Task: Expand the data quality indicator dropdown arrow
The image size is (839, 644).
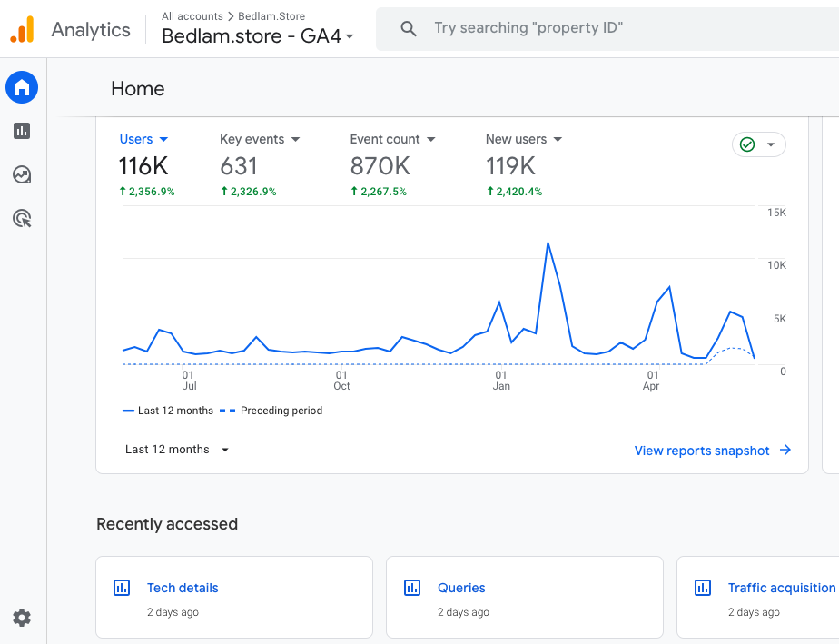Action: coord(771,144)
